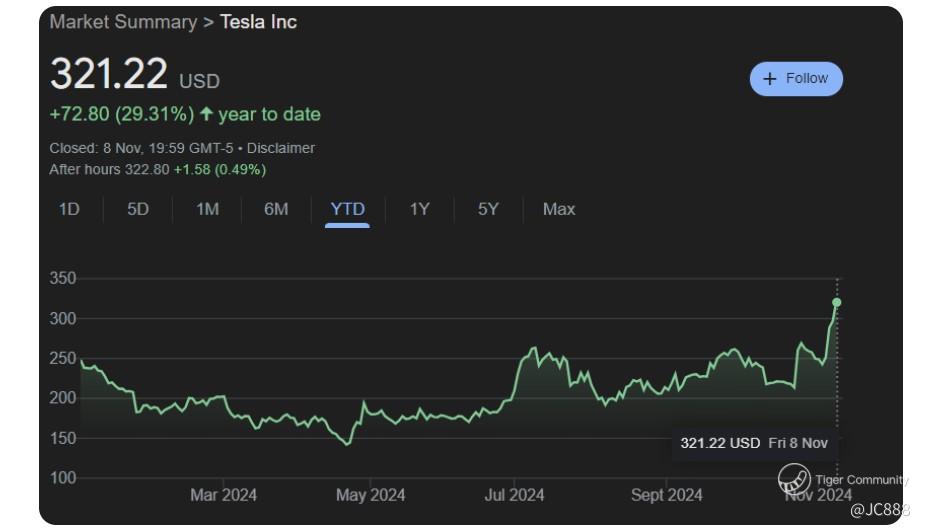Viewport: 928px width, 531px height.
Task: Select the Max range tab
Action: pos(559,209)
